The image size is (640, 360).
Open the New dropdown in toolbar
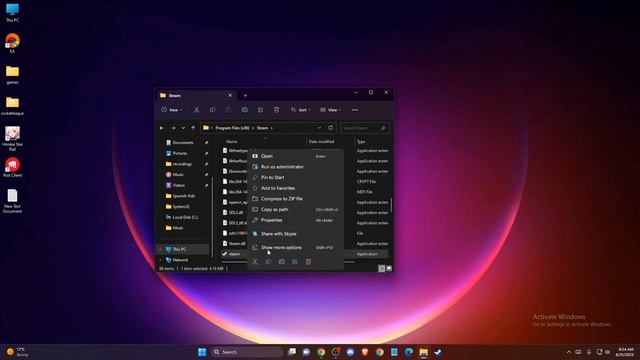[172, 110]
